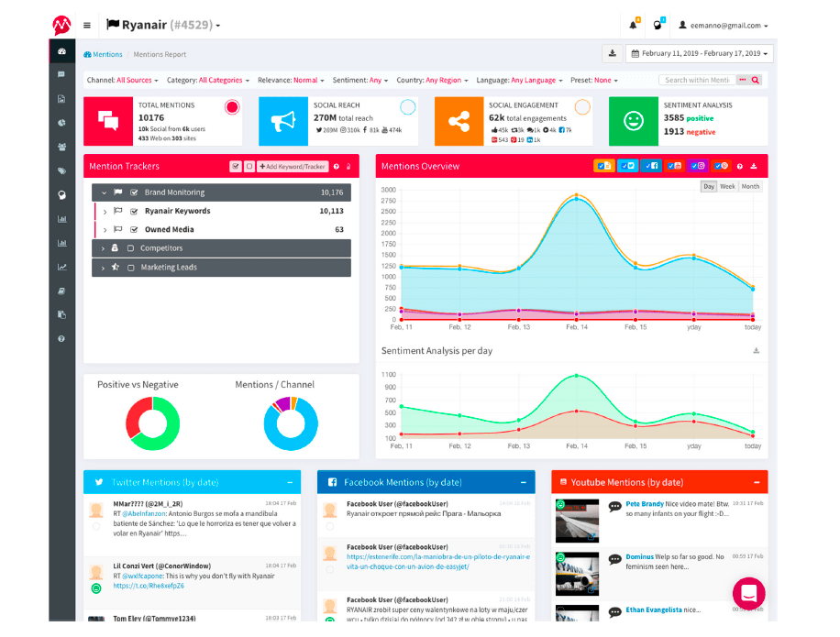Uncheck the Ryanair Keywords checkbox
This screenshot has height=637, width=840.
134,212
